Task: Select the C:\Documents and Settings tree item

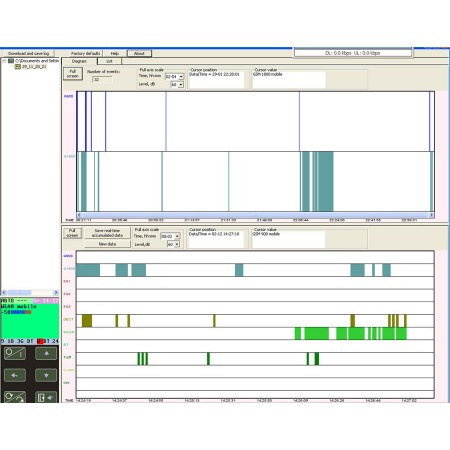Action: click(x=37, y=61)
